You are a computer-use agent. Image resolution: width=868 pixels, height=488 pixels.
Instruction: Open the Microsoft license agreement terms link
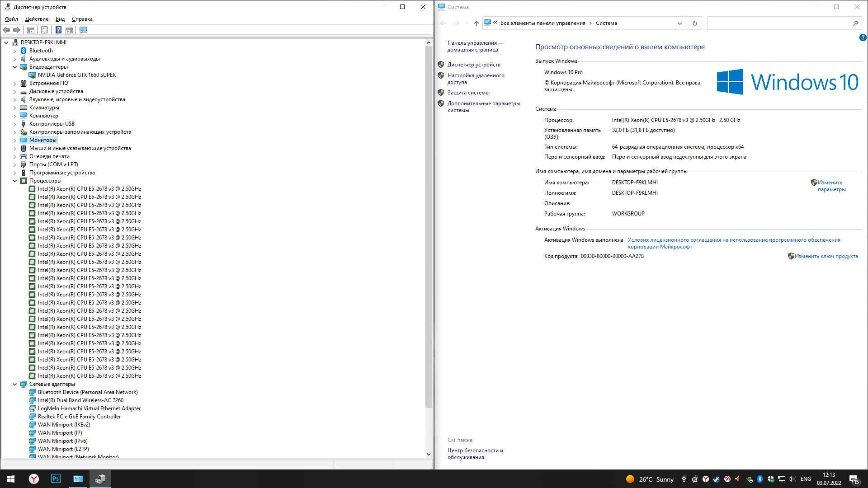click(734, 244)
